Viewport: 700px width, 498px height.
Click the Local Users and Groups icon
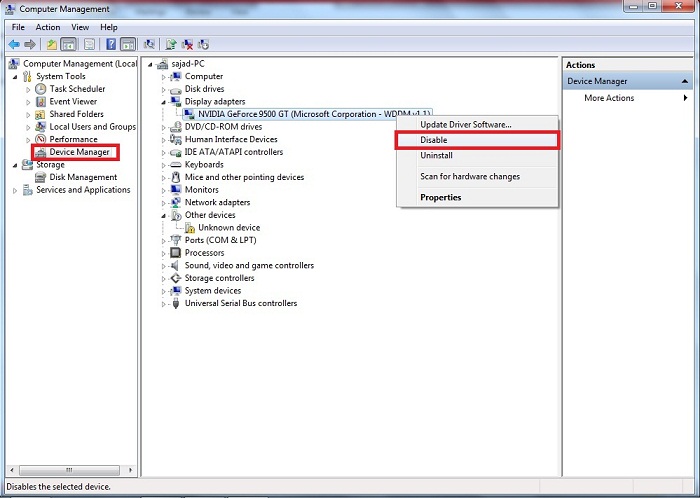pos(41,127)
